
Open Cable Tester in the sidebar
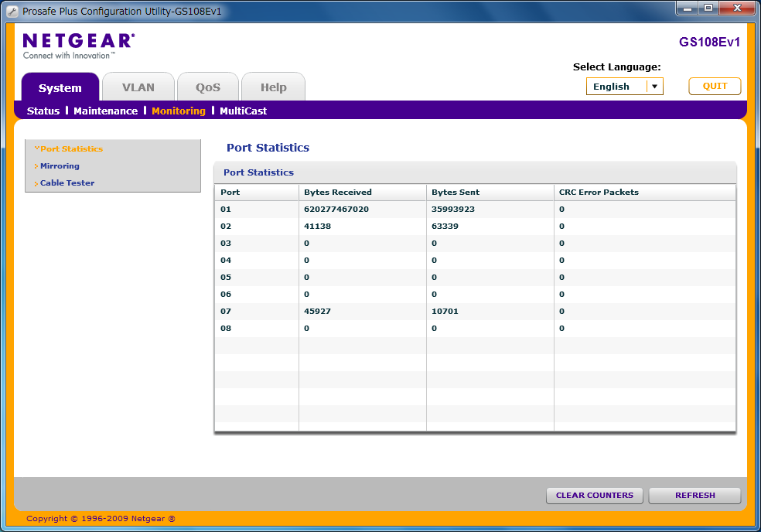(67, 183)
